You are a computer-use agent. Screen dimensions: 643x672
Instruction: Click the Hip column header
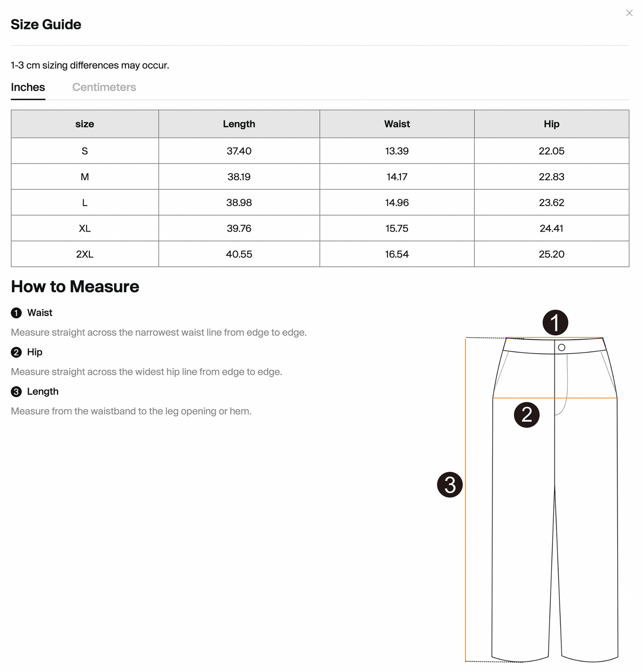tap(551, 124)
